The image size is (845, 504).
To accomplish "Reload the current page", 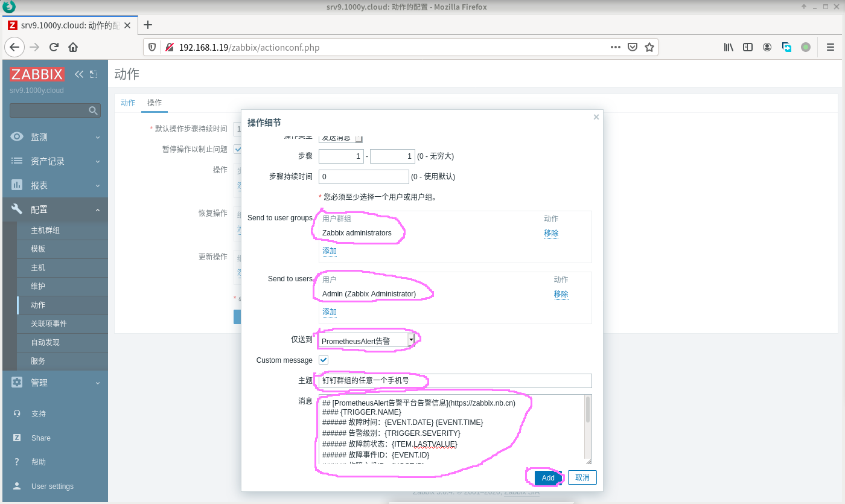I will point(54,47).
